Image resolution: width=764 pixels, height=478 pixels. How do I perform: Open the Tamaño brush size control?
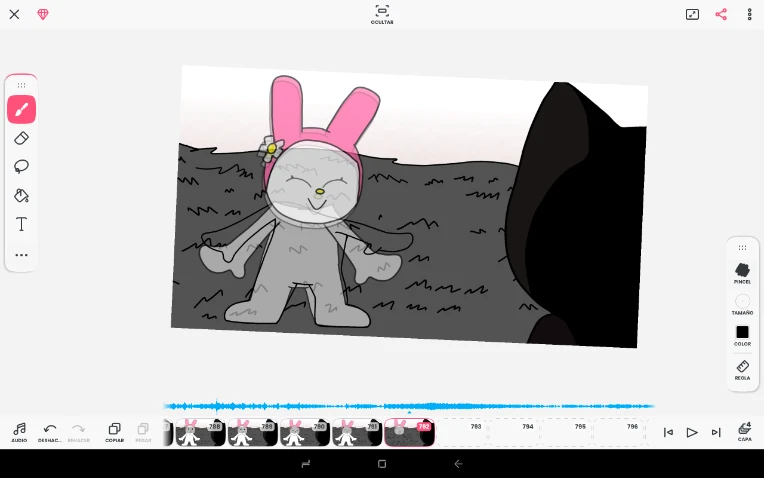(742, 305)
